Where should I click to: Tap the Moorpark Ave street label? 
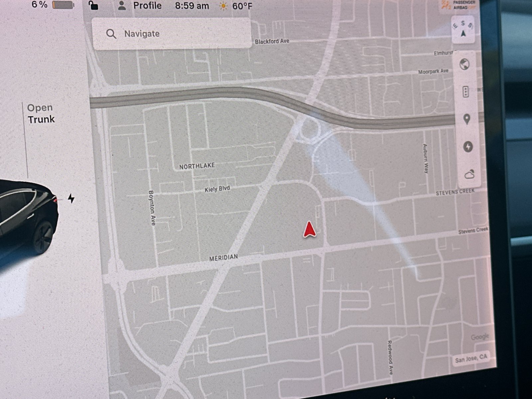pyautogui.click(x=433, y=71)
